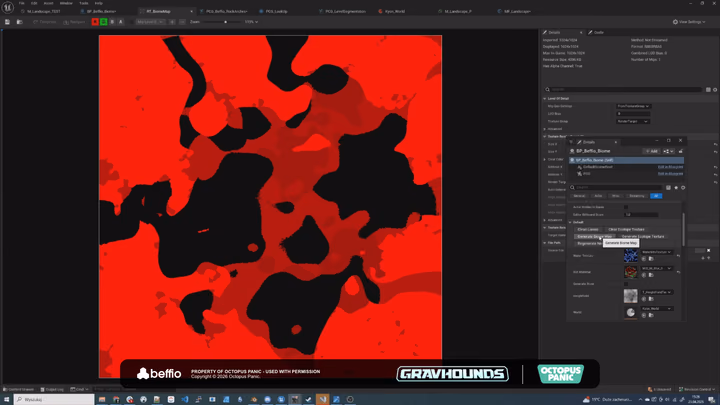Click the Reimport toolbar button
The height and width of the screenshot is (405, 720).
pos(74,22)
